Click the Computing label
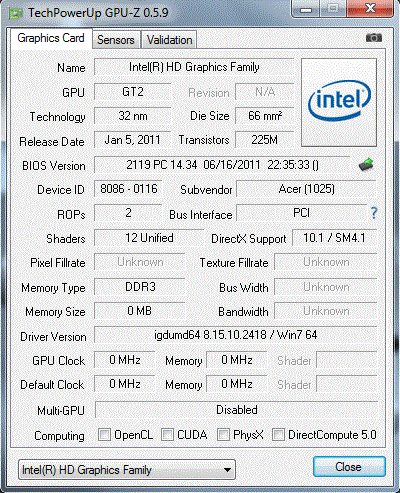This screenshot has width=400, height=493. click(59, 436)
